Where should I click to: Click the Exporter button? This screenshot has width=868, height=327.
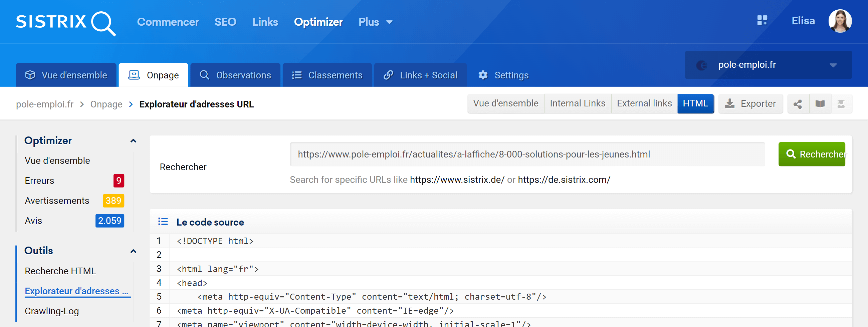[x=750, y=103]
